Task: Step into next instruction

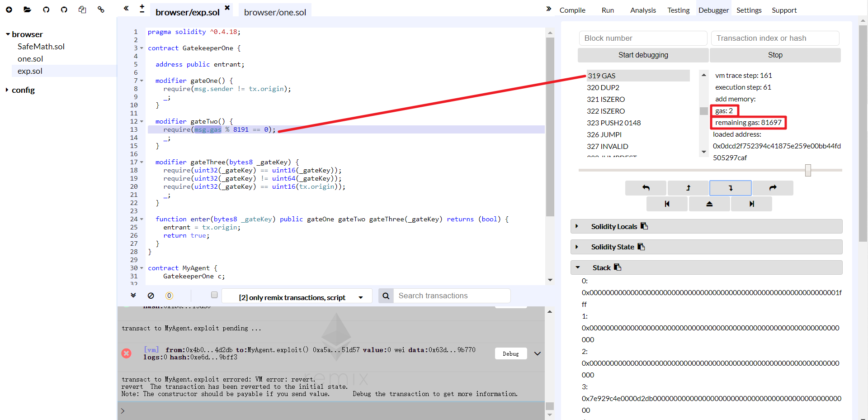Action: pos(731,188)
